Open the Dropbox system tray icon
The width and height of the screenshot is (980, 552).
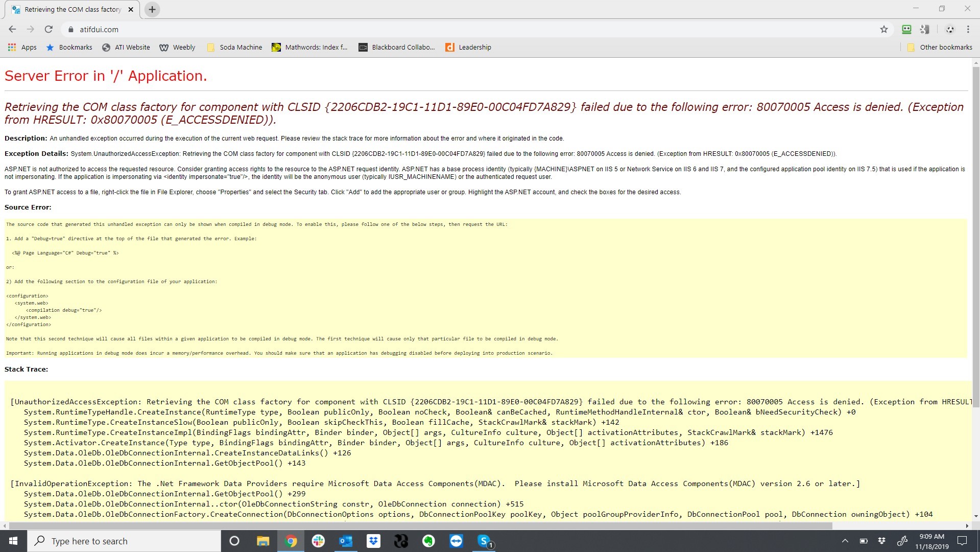tap(881, 541)
